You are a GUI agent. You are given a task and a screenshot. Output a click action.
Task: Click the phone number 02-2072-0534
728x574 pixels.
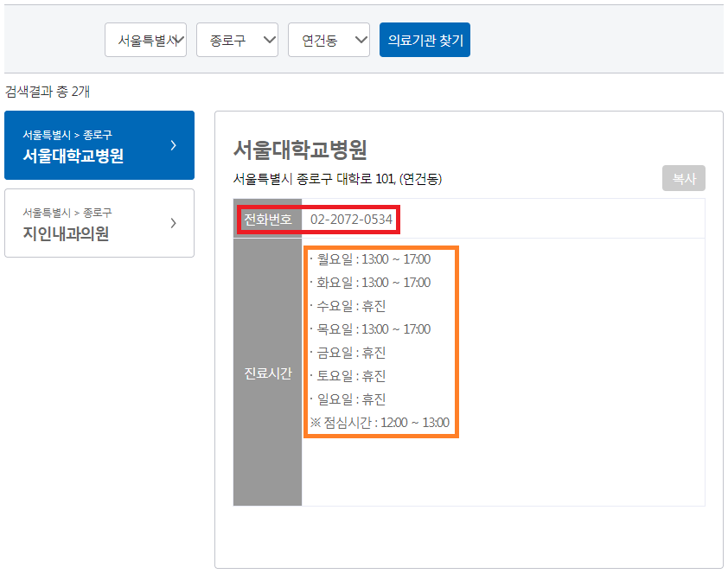[351, 219]
